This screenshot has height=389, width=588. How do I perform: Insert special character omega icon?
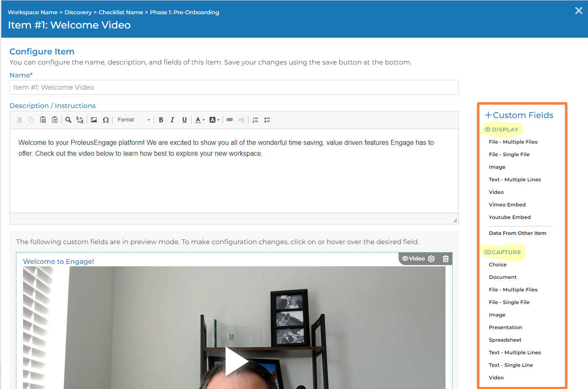106,120
